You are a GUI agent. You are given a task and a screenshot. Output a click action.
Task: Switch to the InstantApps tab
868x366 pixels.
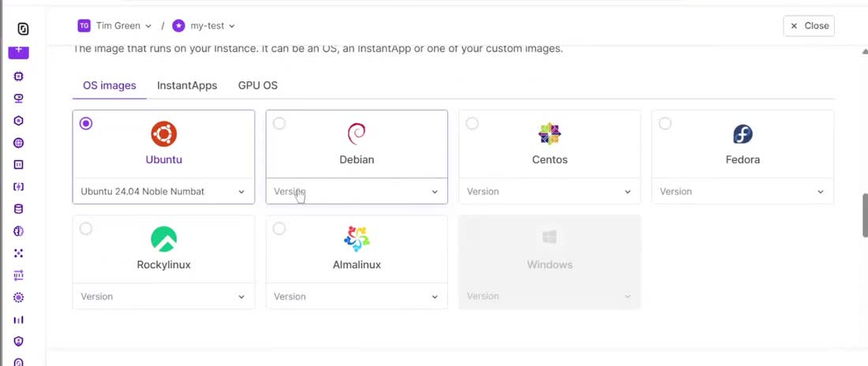pos(187,86)
